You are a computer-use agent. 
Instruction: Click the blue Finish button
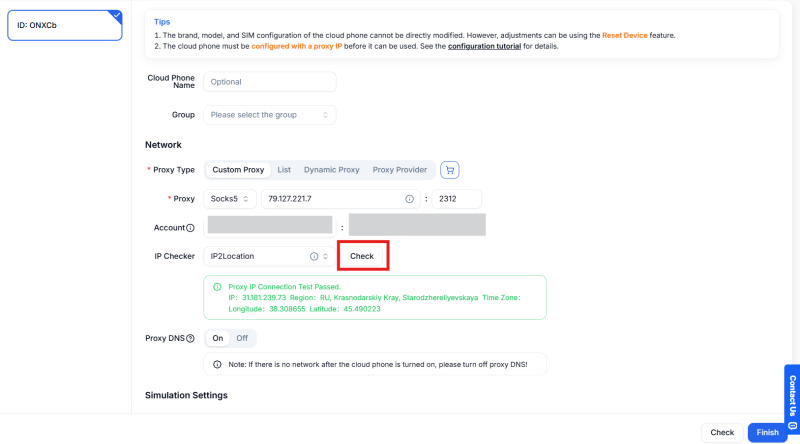767,433
